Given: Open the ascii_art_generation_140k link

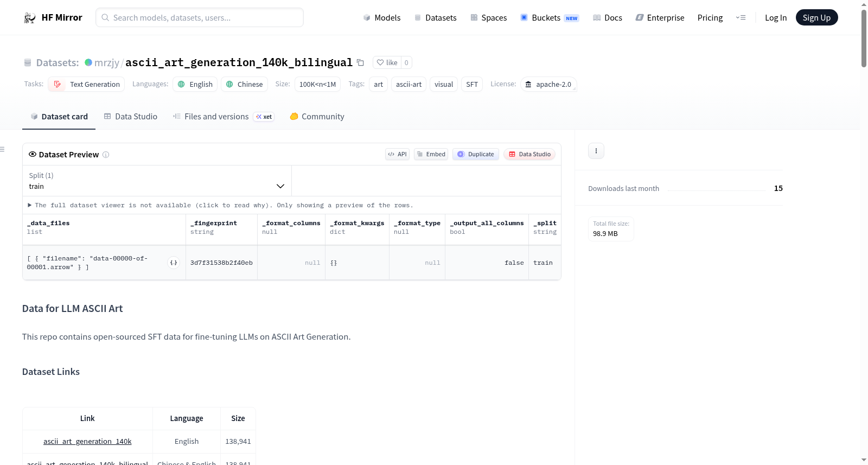Looking at the screenshot, I should point(87,441).
